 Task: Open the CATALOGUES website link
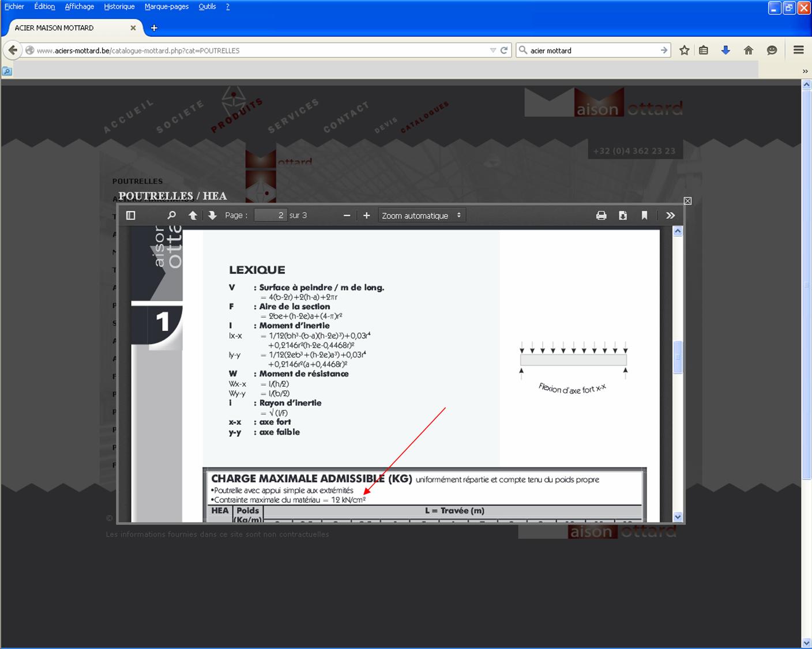coord(424,117)
